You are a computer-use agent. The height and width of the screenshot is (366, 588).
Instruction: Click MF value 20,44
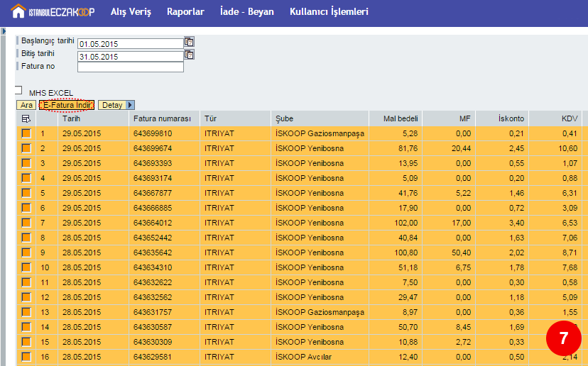click(462, 148)
